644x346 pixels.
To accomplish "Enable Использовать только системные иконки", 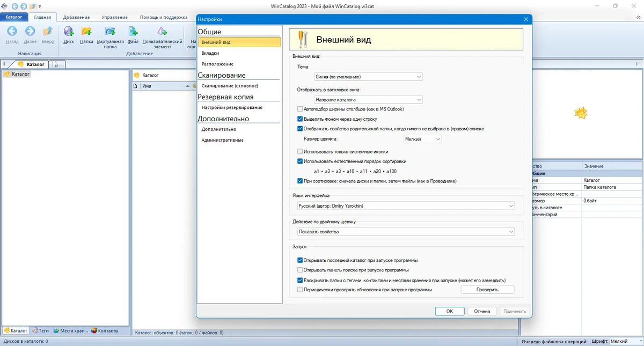I will point(300,152).
